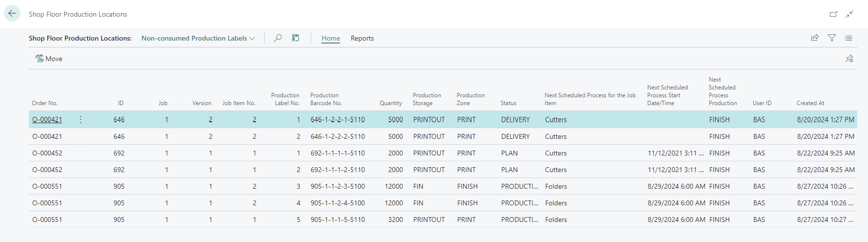Click Folders cell in the last row
868x242 pixels.
tap(556, 220)
